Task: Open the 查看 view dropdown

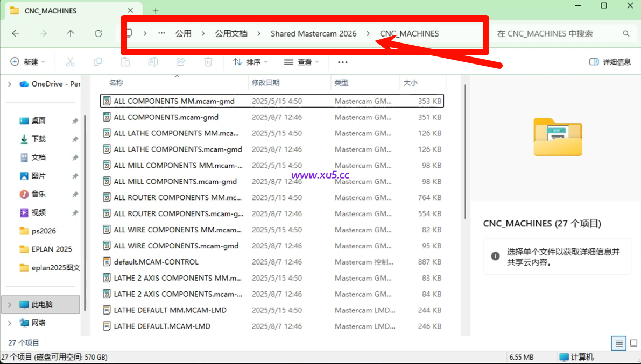Action: 302,62
